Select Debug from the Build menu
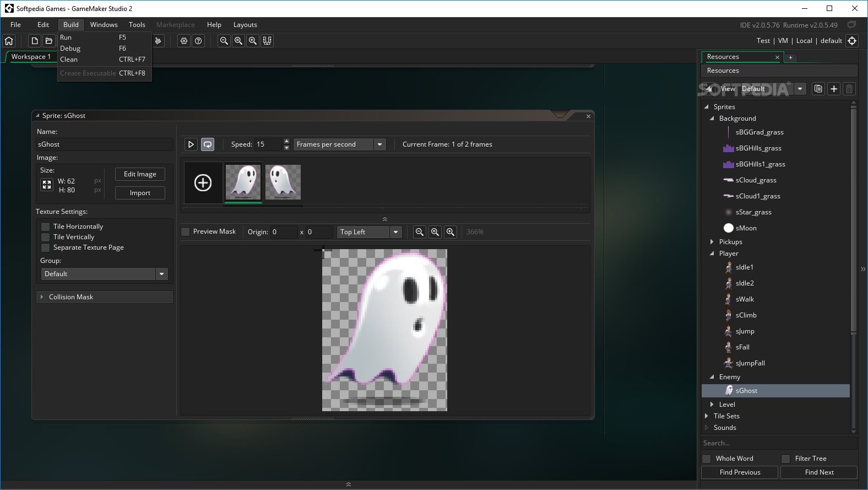This screenshot has width=868, height=490. pos(104,49)
